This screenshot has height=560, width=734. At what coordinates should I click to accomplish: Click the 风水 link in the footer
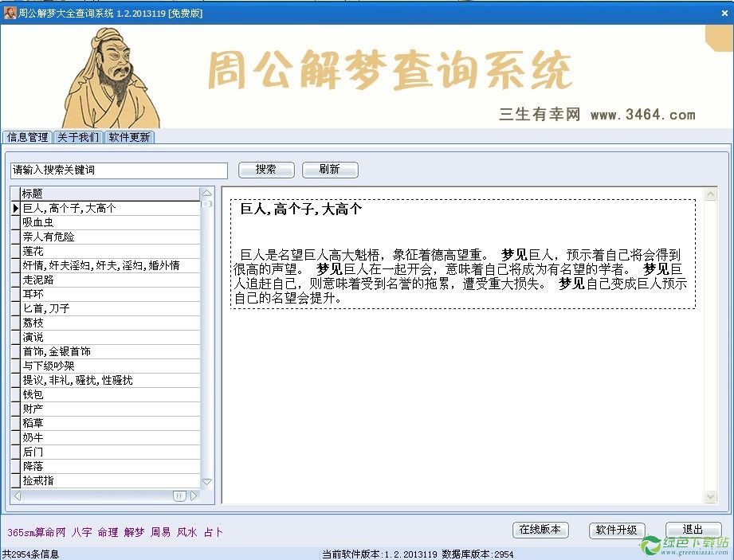[186, 531]
